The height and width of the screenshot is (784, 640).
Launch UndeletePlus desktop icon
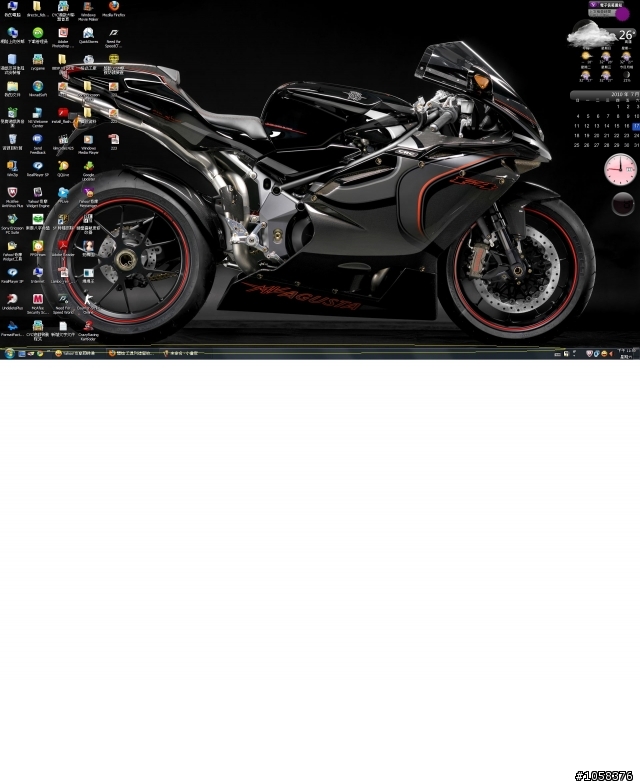(12, 302)
